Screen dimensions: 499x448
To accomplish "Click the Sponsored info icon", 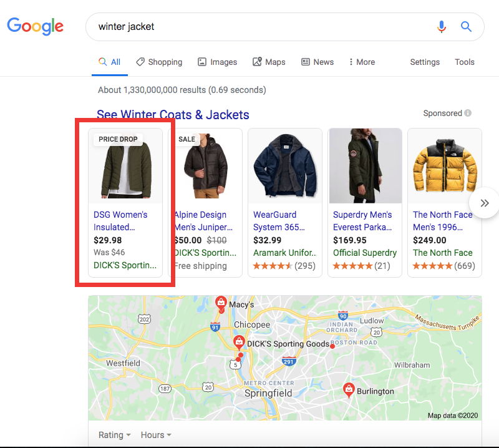I will [467, 113].
